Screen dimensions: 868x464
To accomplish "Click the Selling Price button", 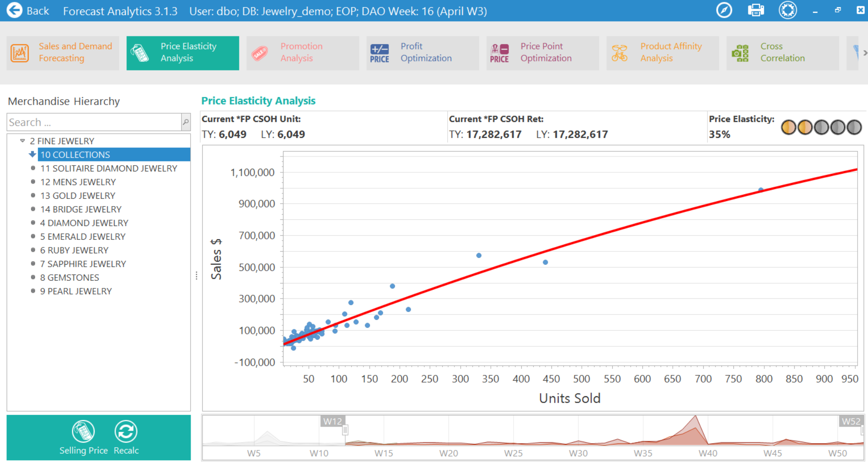I will point(83,431).
